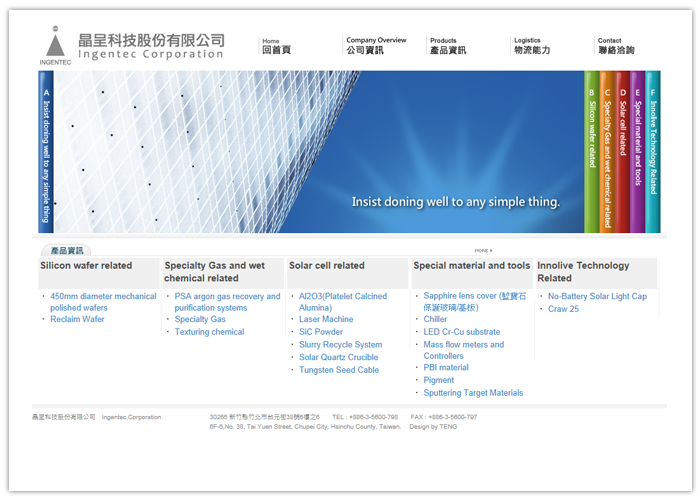Expand red tab D Solar cell related
This screenshot has width=700, height=500.
click(622, 150)
